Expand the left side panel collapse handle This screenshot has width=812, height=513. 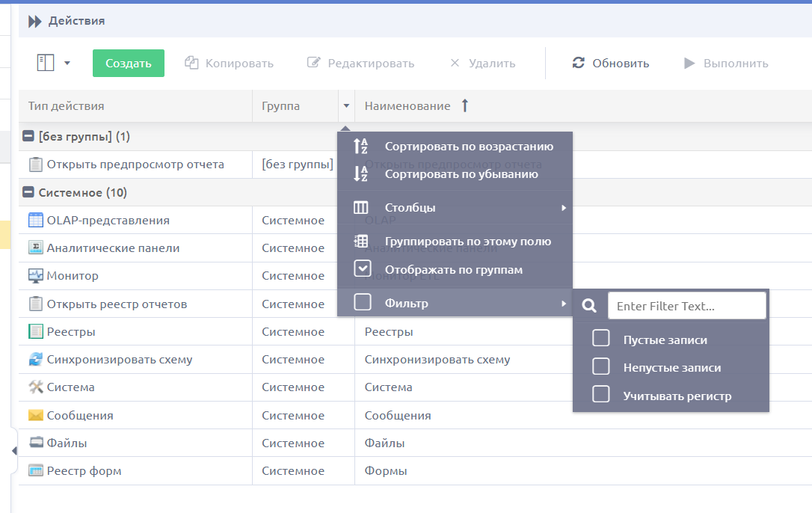14,451
